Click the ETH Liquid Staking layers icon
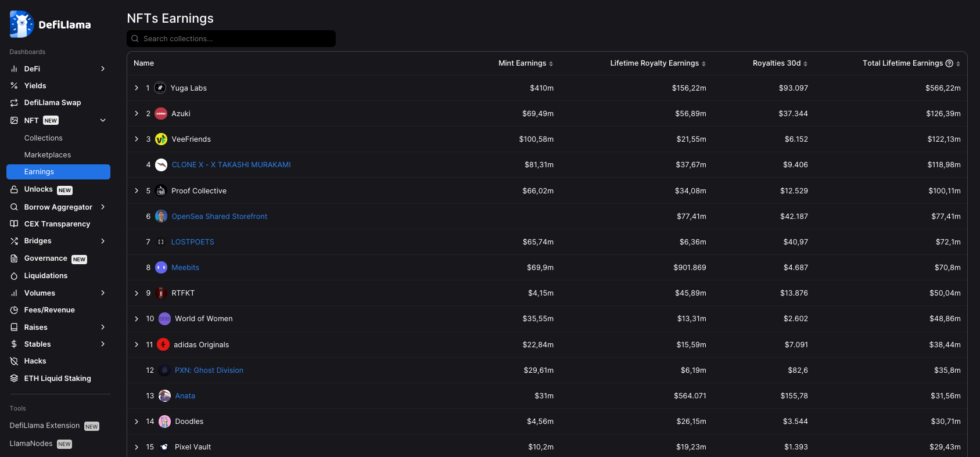Viewport: 980px width, 457px height. 14,379
